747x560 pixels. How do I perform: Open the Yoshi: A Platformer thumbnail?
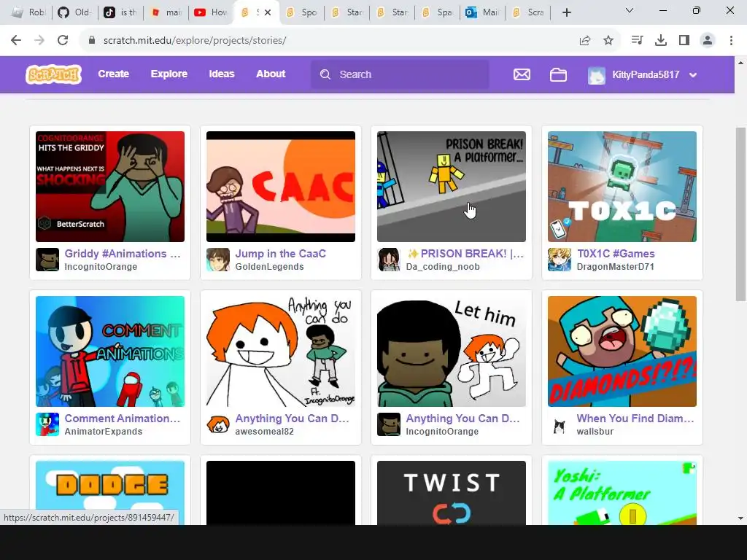622,493
